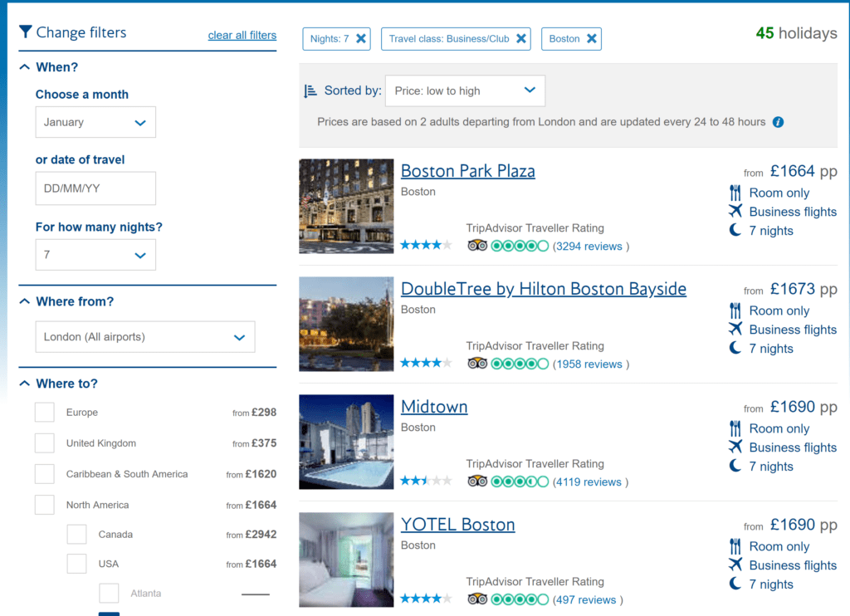The height and width of the screenshot is (616, 850).
Task: Collapse the Where from? filter section
Action: 24,301
